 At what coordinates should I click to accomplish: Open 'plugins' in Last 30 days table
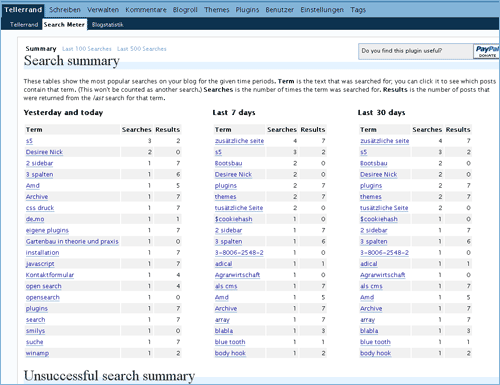coord(371,186)
